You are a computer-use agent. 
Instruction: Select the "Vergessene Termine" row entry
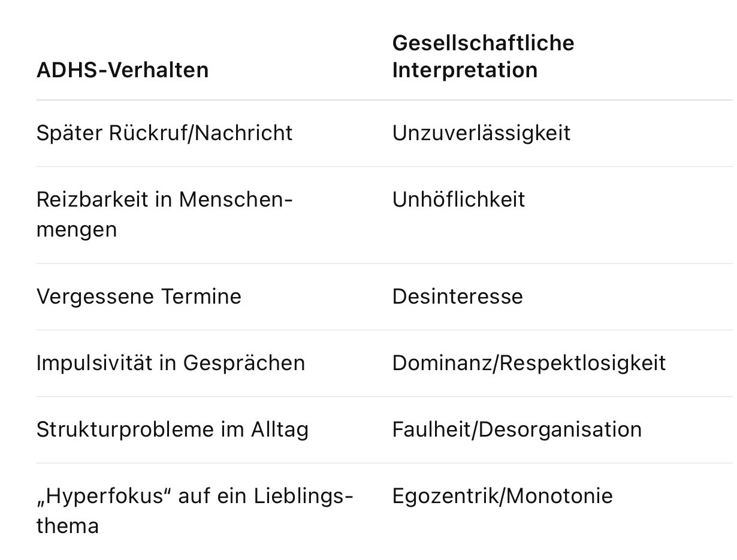[138, 296]
